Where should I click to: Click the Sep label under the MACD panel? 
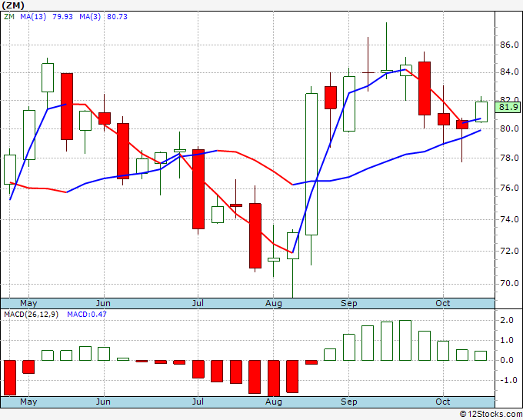pos(349,402)
